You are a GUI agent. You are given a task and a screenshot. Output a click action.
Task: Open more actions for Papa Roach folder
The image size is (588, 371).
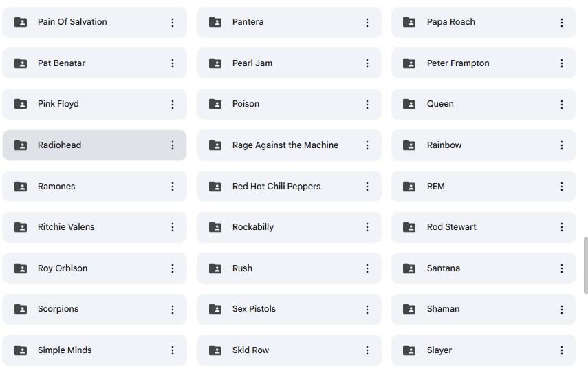[x=562, y=23]
